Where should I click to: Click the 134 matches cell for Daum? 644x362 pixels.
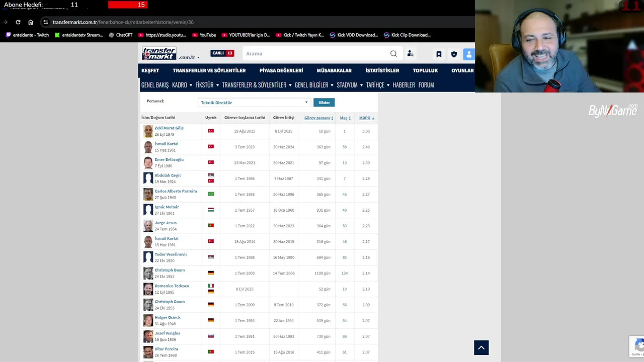(345, 274)
